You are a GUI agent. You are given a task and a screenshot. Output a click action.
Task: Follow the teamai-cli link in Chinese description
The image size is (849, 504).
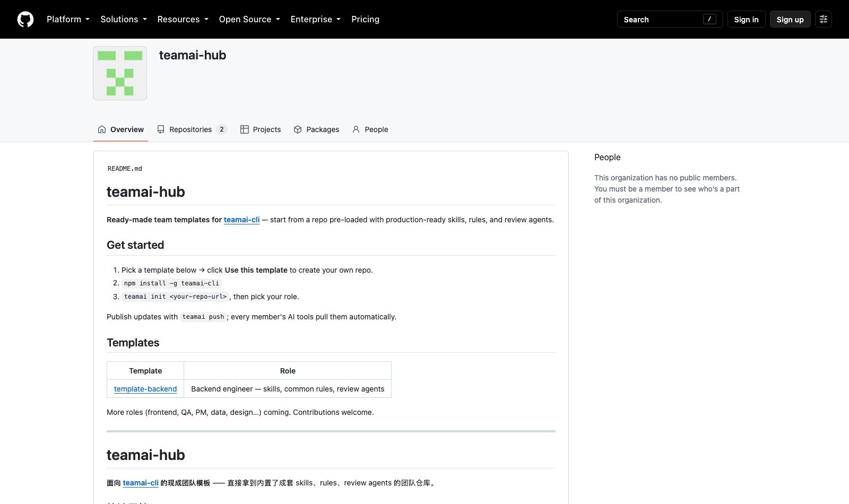tap(141, 483)
